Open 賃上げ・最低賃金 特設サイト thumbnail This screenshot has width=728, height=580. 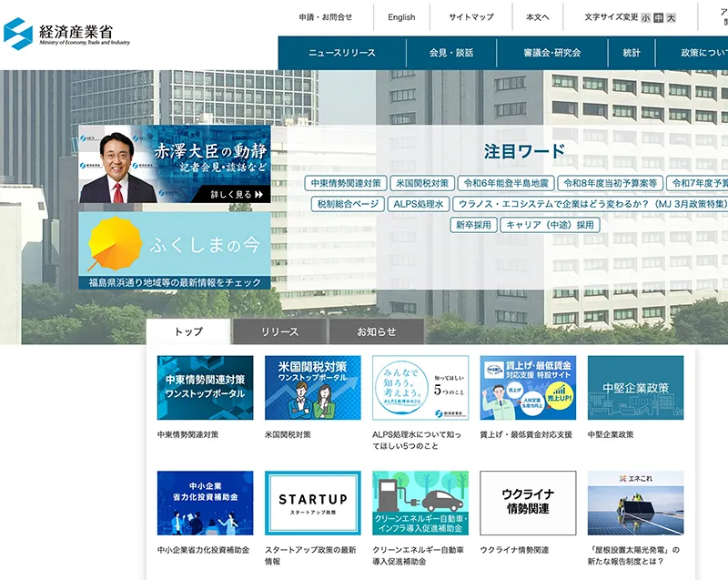point(528,388)
